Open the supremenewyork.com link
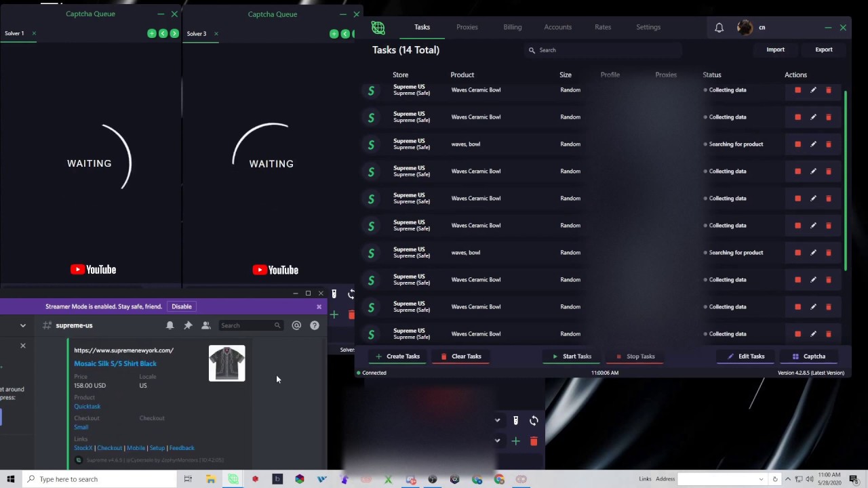The image size is (868, 488). (x=123, y=350)
